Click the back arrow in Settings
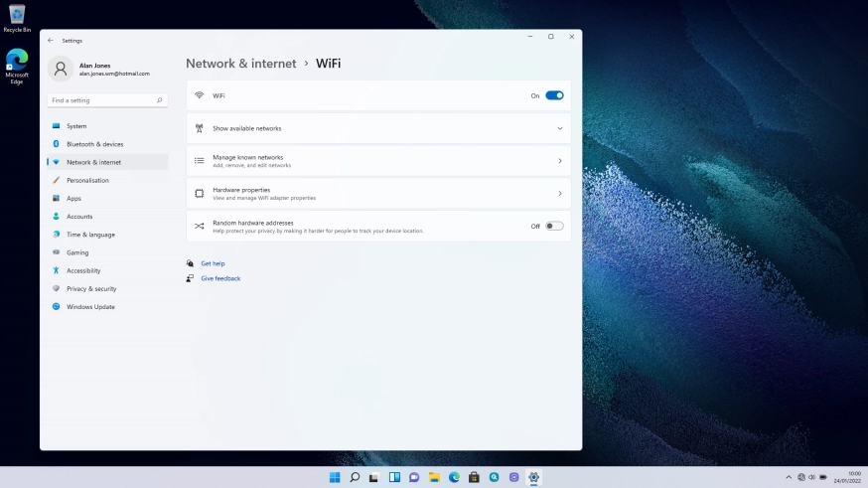868x488 pixels. tap(51, 41)
